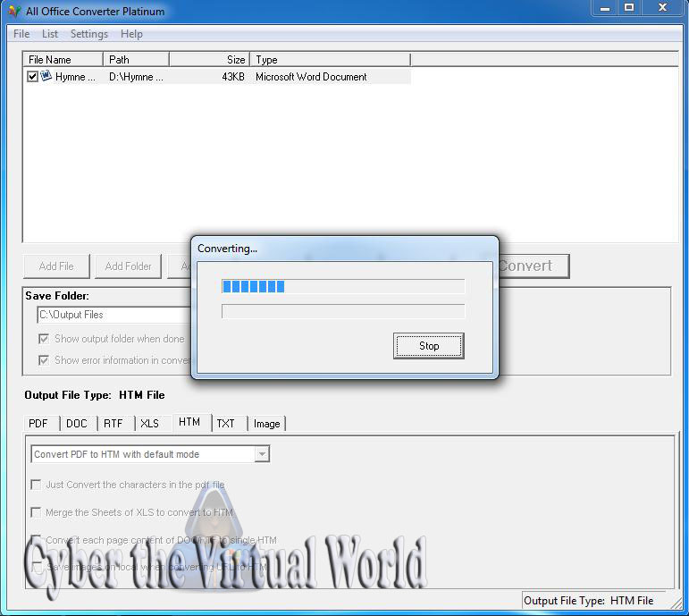Screen dimensions: 689x616
Task: Select the Hymne file name cell
Action: tap(75, 77)
